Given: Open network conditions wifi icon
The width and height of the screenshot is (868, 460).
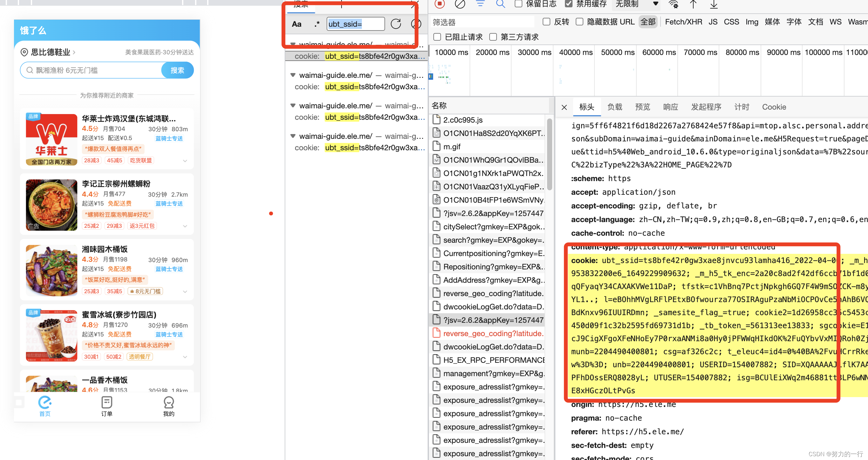Looking at the screenshot, I should pyautogui.click(x=673, y=4).
